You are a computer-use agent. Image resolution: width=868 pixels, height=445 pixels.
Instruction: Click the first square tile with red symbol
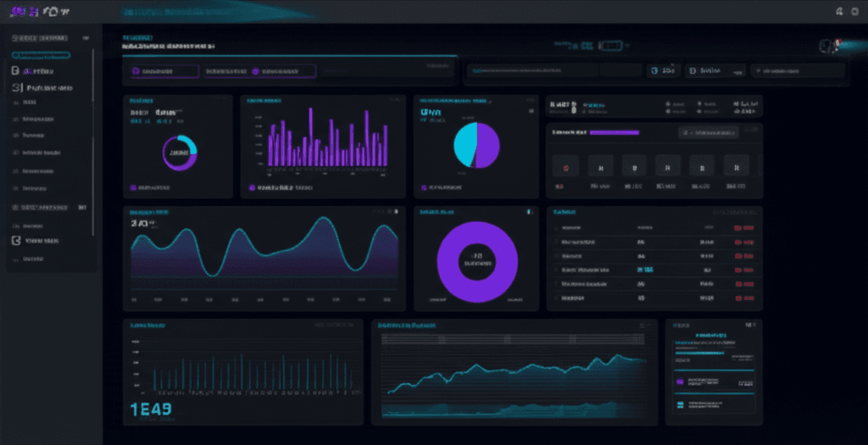[x=559, y=165]
